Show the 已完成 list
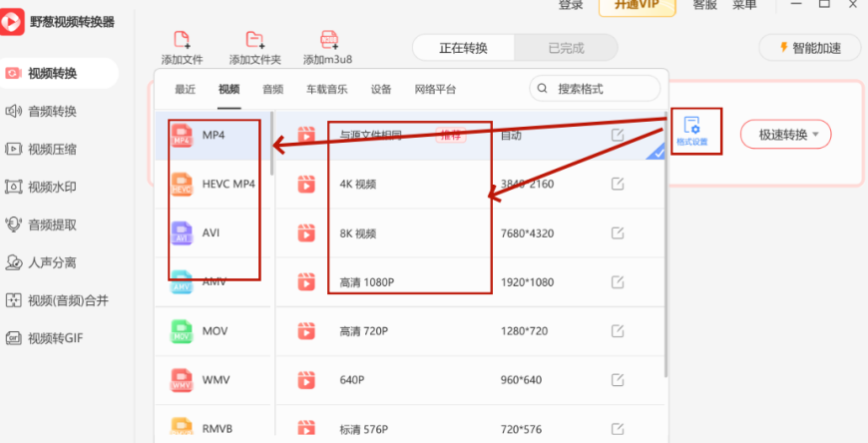This screenshot has width=868, height=443. coord(566,48)
